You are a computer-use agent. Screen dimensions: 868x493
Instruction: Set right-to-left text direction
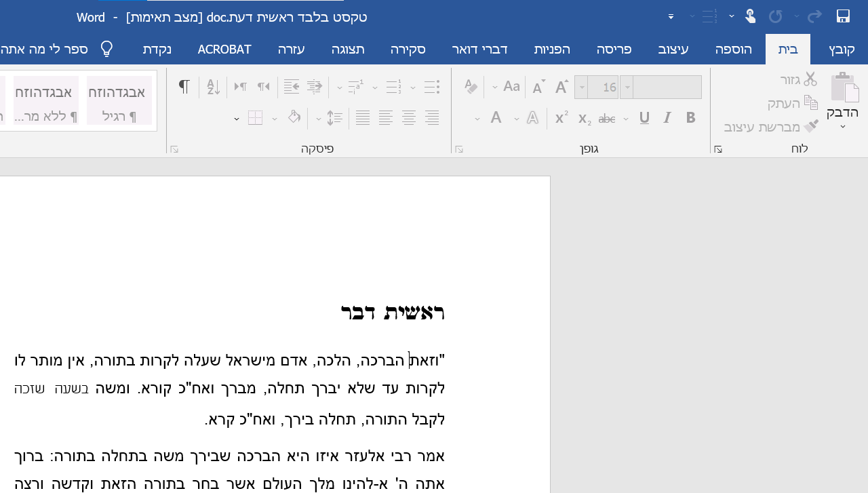[263, 87]
